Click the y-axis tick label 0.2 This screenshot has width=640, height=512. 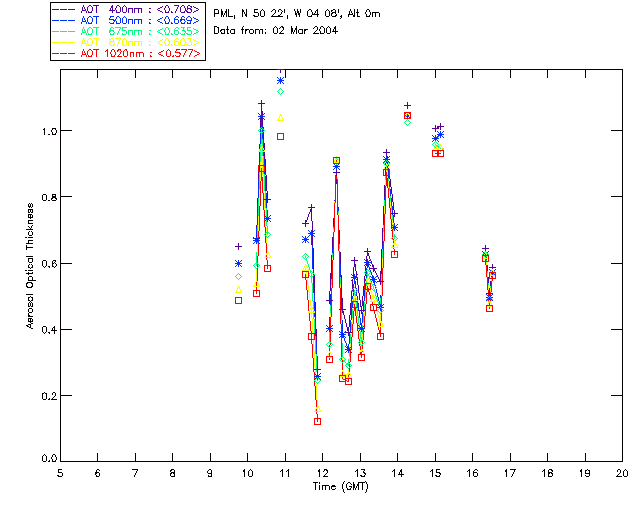[x=49, y=396]
